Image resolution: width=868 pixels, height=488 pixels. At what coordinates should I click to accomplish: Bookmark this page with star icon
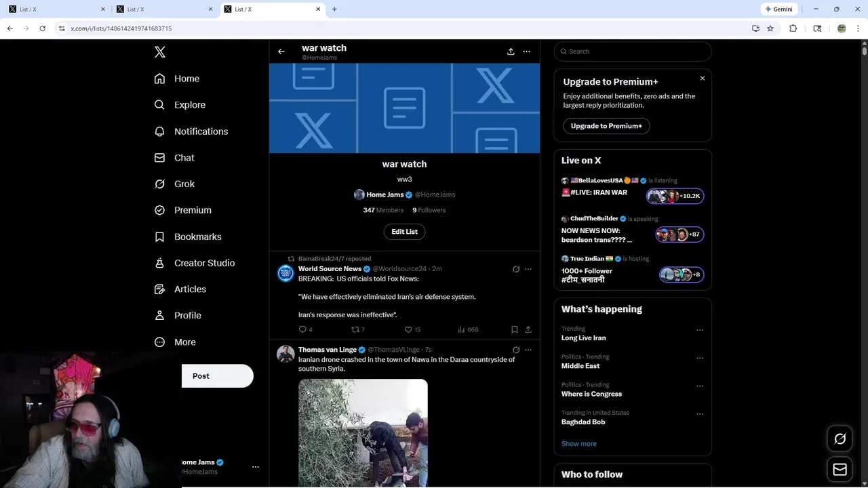coord(770,28)
